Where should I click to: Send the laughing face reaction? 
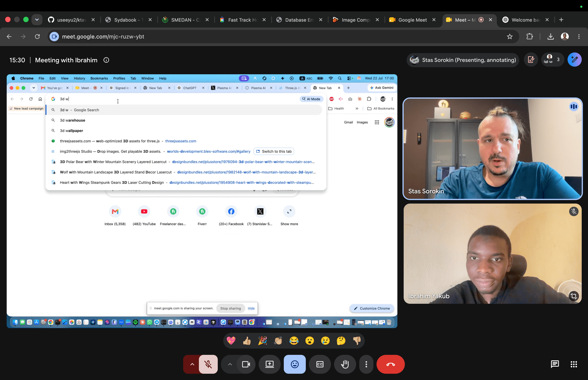coord(294,341)
